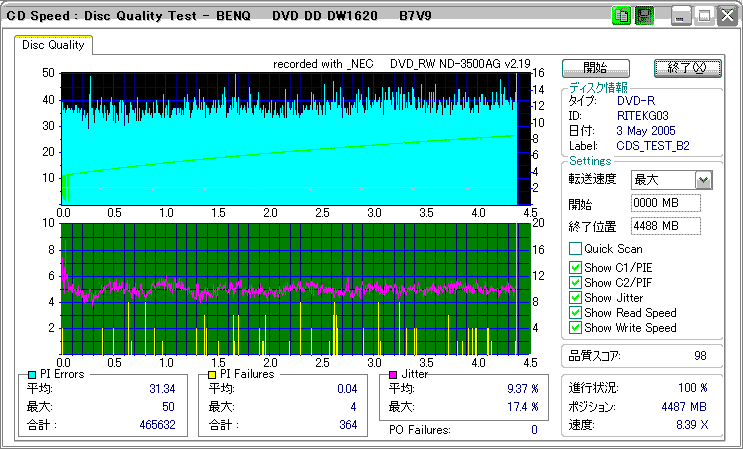Minimize the CD Speed window
The width and height of the screenshot is (743, 449).
click(681, 16)
